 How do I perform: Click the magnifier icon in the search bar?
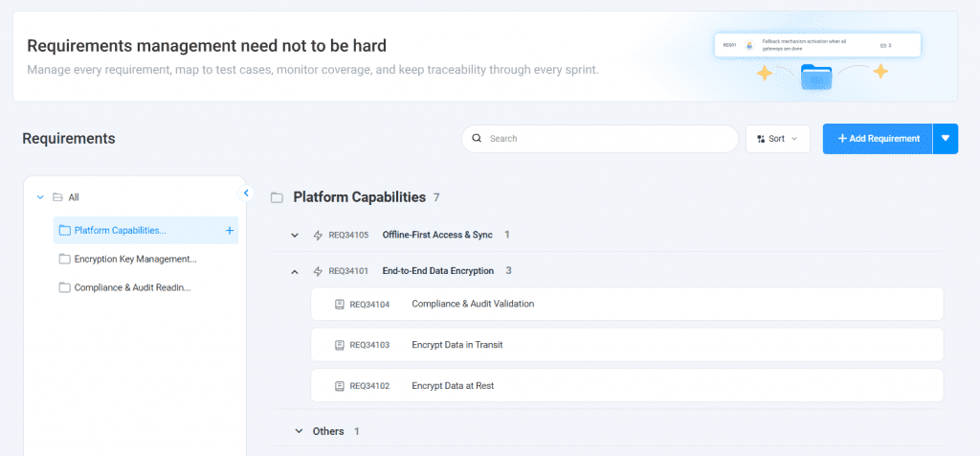[477, 139]
